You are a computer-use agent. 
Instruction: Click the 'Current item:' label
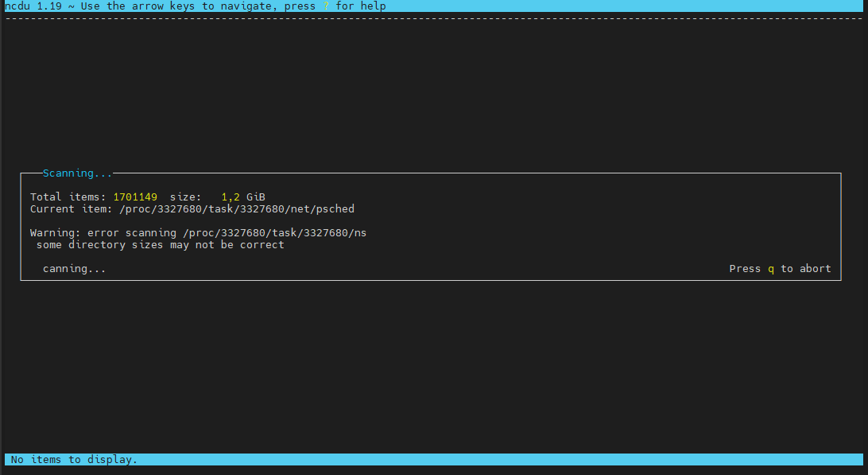click(72, 209)
